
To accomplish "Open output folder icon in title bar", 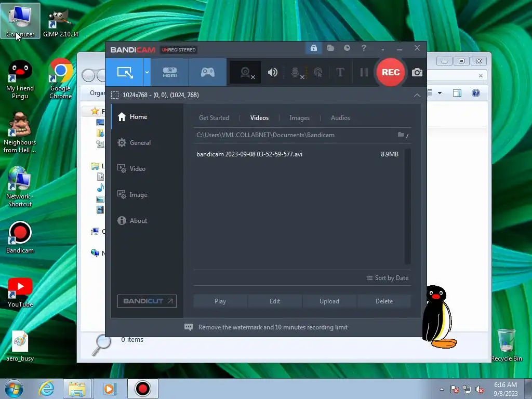I will [x=330, y=48].
